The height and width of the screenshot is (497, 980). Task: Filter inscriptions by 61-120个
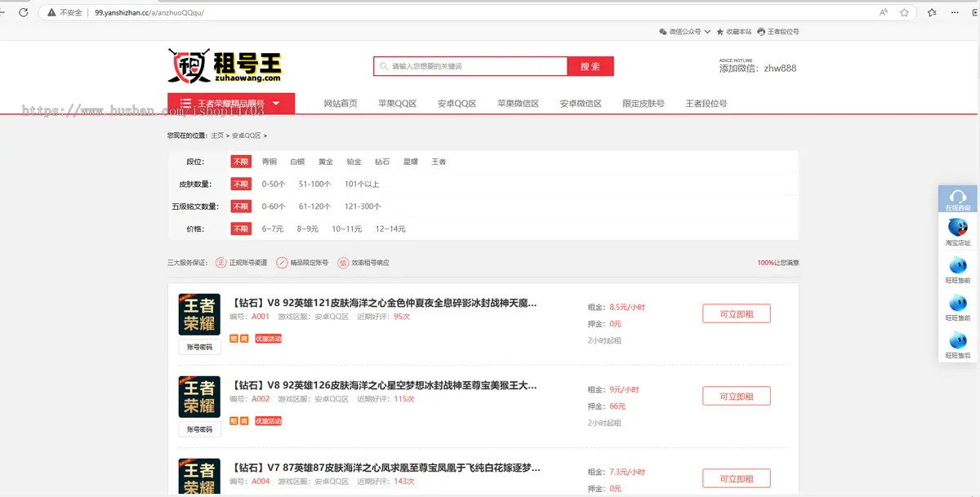(x=314, y=206)
